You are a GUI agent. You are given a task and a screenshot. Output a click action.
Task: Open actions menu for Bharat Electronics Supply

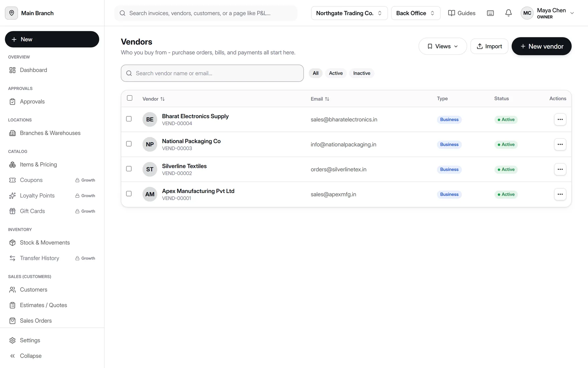tap(560, 119)
